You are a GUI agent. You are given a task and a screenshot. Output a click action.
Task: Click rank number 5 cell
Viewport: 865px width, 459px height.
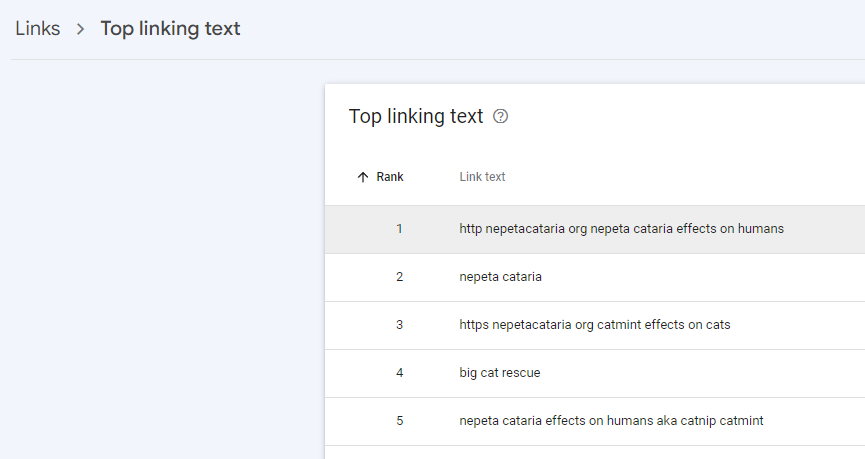[x=399, y=421]
